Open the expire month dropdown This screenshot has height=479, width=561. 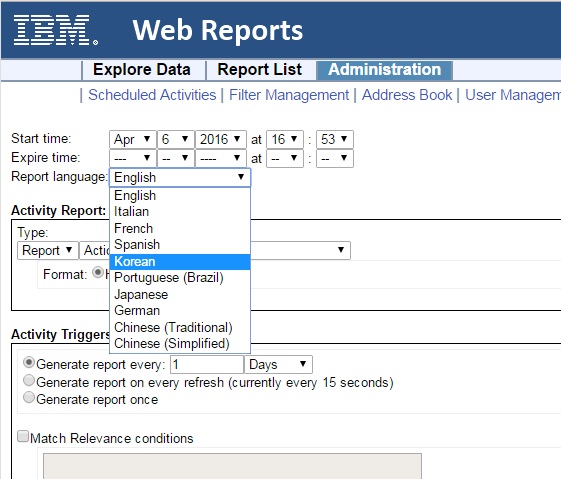coord(133,158)
